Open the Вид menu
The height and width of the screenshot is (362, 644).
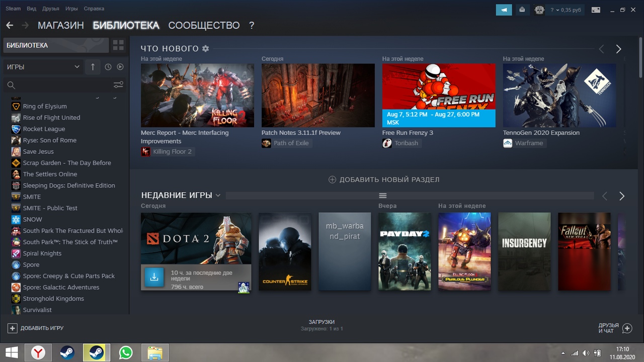pos(31,9)
